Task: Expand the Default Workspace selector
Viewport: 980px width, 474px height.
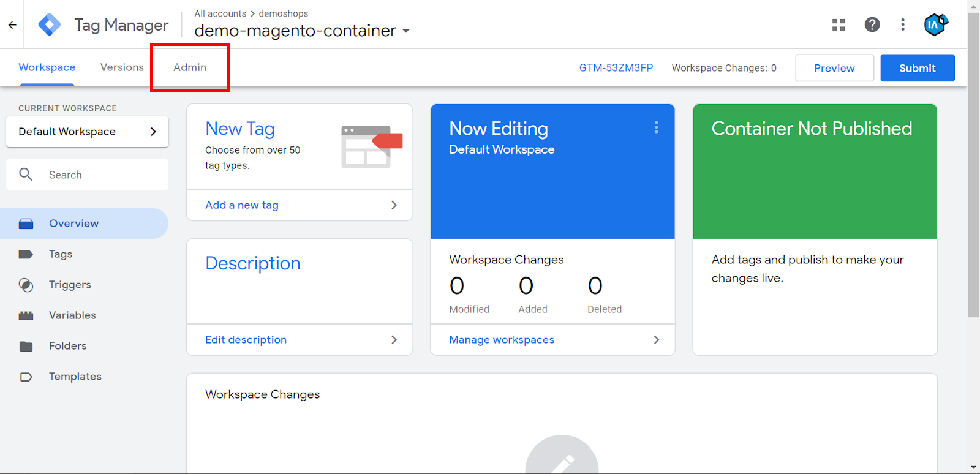Action: pos(87,132)
